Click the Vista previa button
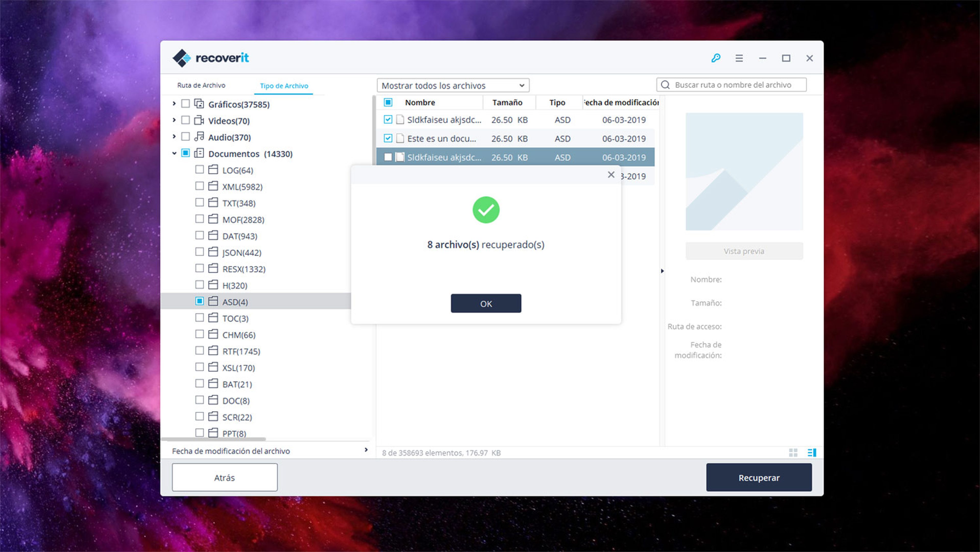This screenshot has height=552, width=980. coord(744,251)
